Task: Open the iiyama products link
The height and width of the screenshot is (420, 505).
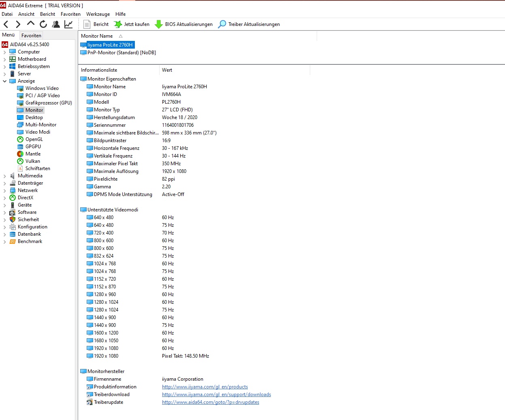Action: 205,387
